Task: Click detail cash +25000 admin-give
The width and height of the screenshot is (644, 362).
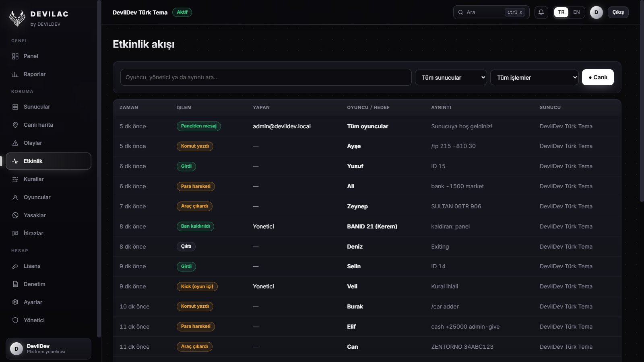Action: (x=465, y=327)
